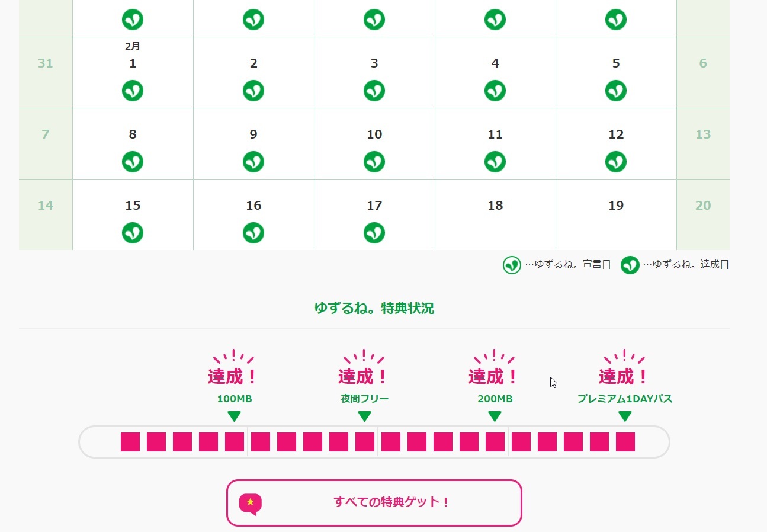The width and height of the screenshot is (767, 532).
Task: Click the achievement icon on date 12
Action: (616, 162)
